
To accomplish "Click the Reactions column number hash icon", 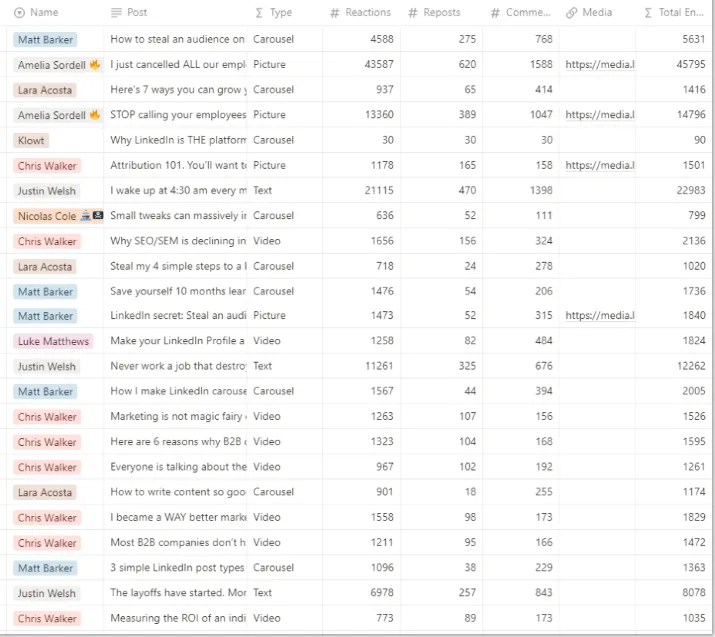I will tap(335, 13).
